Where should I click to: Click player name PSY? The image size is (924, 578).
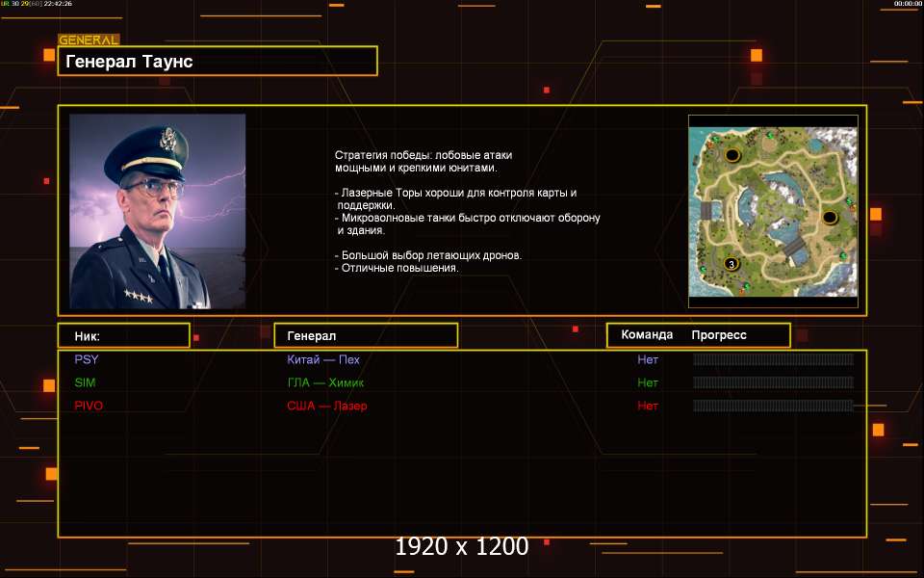(x=87, y=359)
